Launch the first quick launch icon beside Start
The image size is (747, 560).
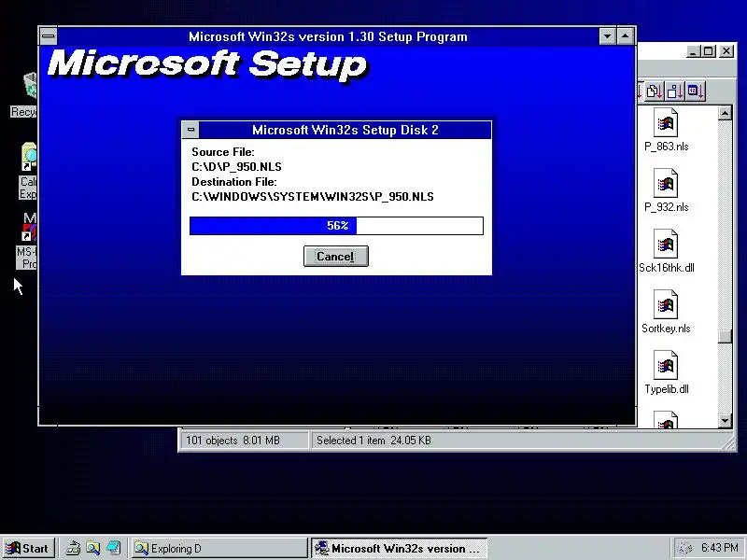tap(73, 548)
